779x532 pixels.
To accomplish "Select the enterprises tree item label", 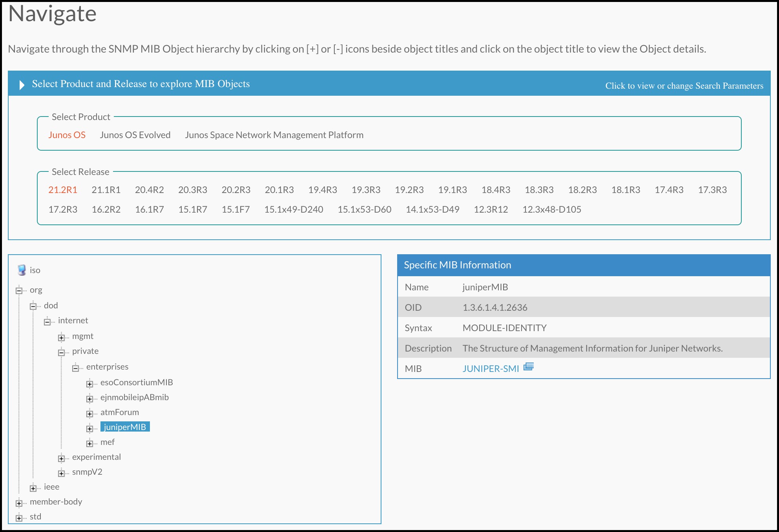I will [107, 367].
